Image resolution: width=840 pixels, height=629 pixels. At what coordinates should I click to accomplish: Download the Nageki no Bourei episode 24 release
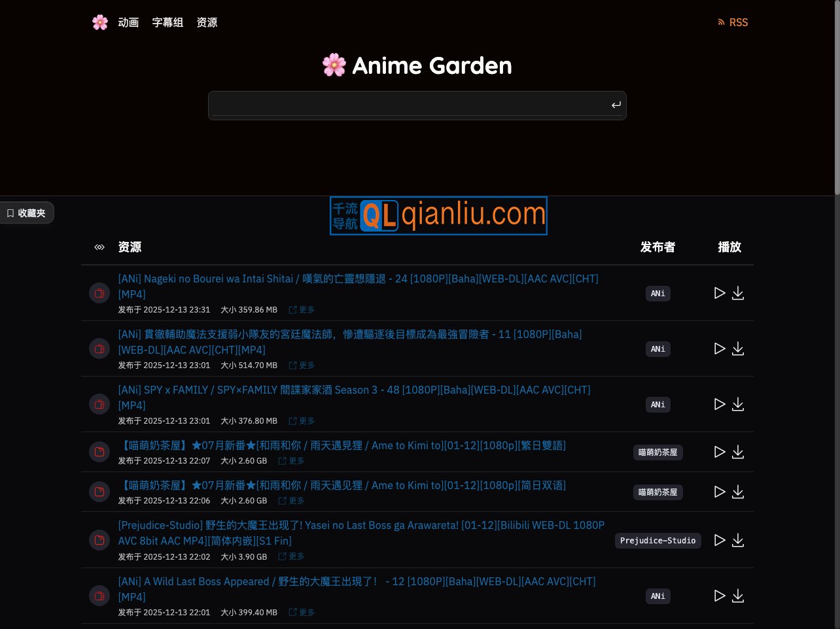click(x=738, y=293)
